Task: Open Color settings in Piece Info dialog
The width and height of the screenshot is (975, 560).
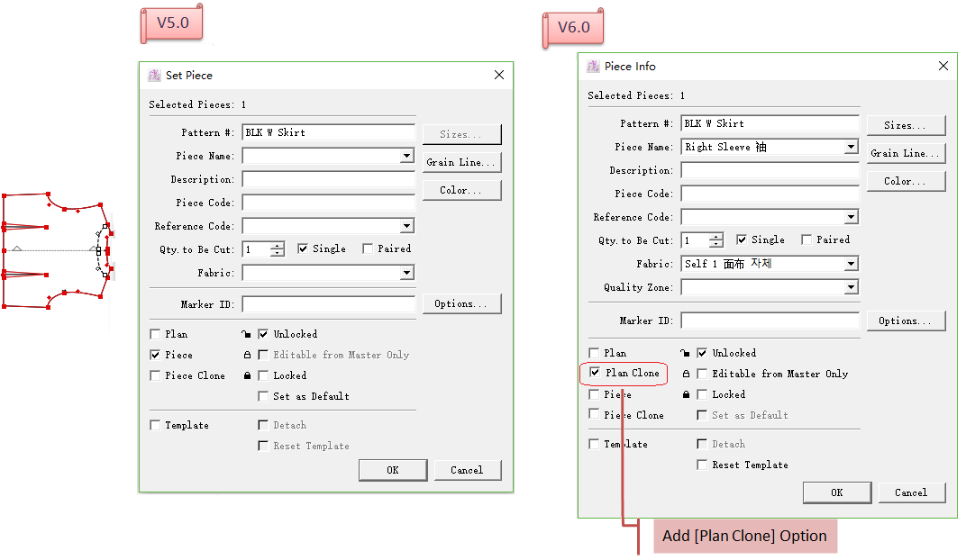Action: 906,181
